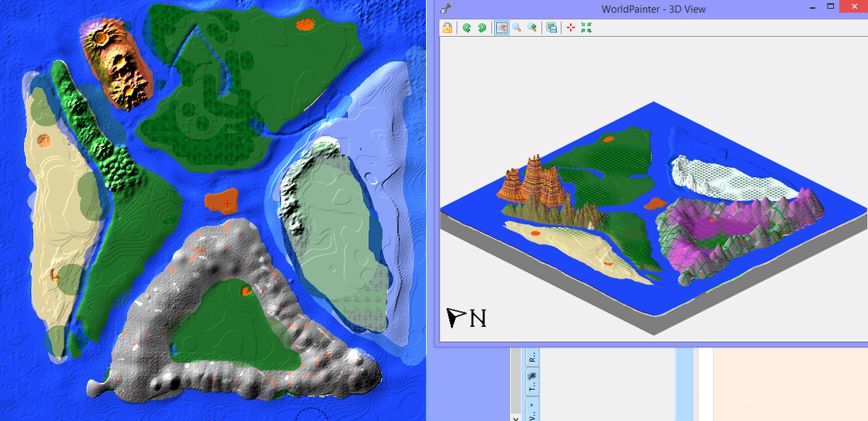Click the down chevron below side tabs
The width and height of the screenshot is (868, 421).
(x=515, y=416)
